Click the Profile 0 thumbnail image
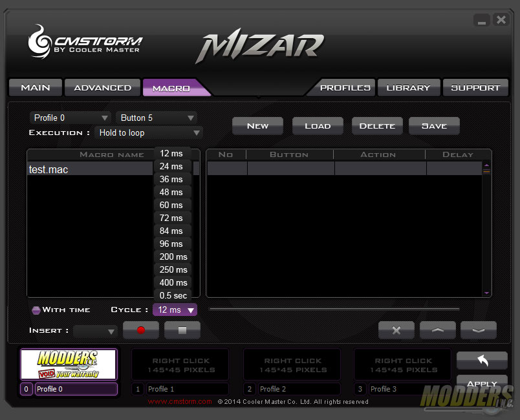This screenshot has width=520, height=420. click(69, 364)
